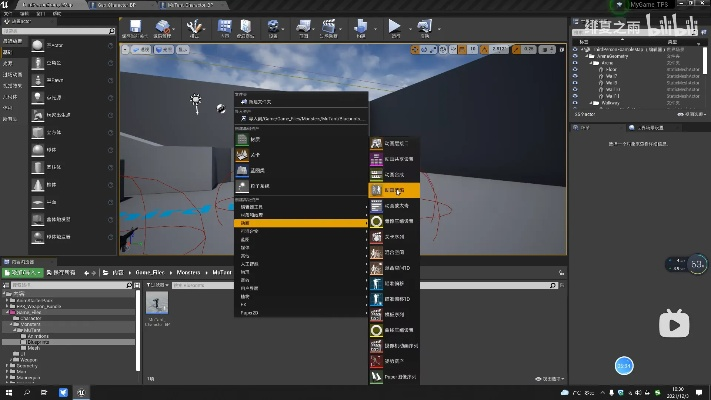
Task: Open Play options dropdown arrow
Action: 410,29
